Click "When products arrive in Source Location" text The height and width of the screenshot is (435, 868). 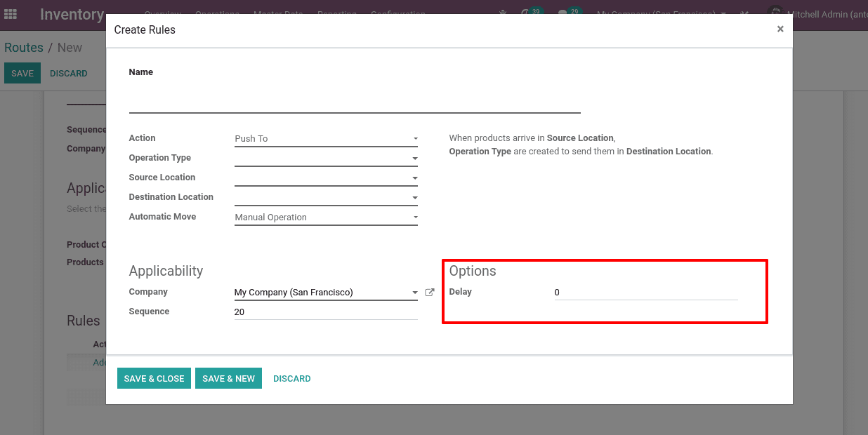[532, 138]
